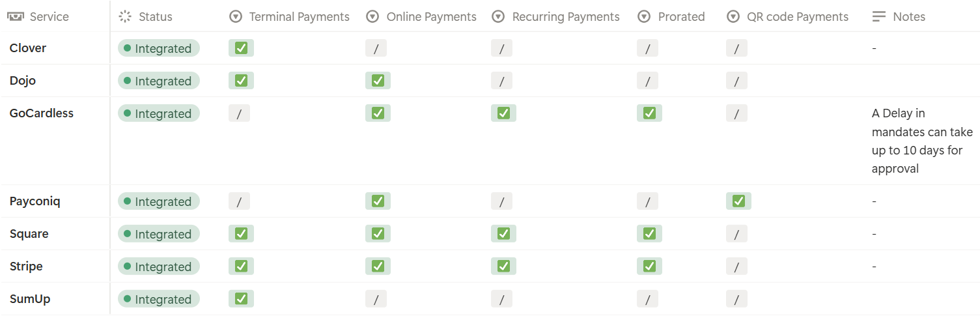
Task: Click Recurring Payments column select icon
Action: tap(498, 17)
